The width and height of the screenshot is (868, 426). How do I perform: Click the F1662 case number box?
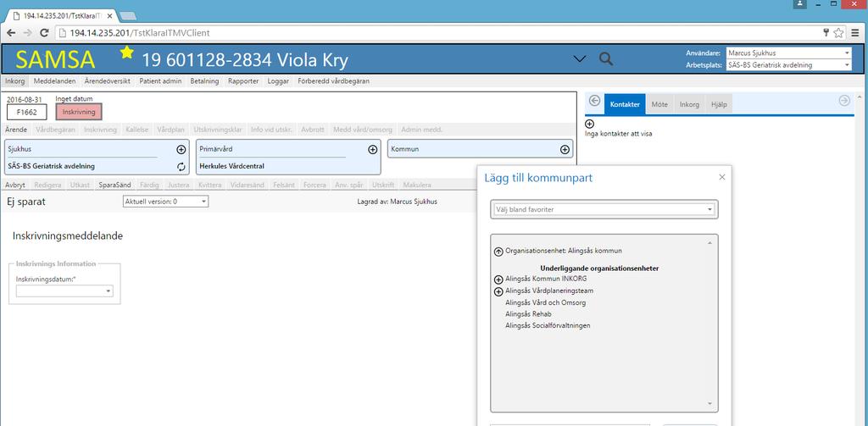(x=26, y=113)
